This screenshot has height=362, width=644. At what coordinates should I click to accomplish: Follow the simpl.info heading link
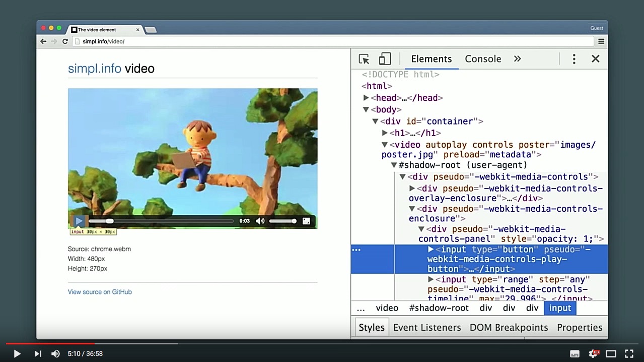click(x=95, y=69)
